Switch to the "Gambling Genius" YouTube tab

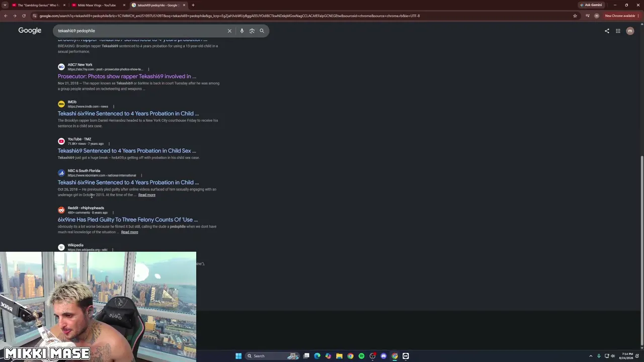click(x=38, y=5)
